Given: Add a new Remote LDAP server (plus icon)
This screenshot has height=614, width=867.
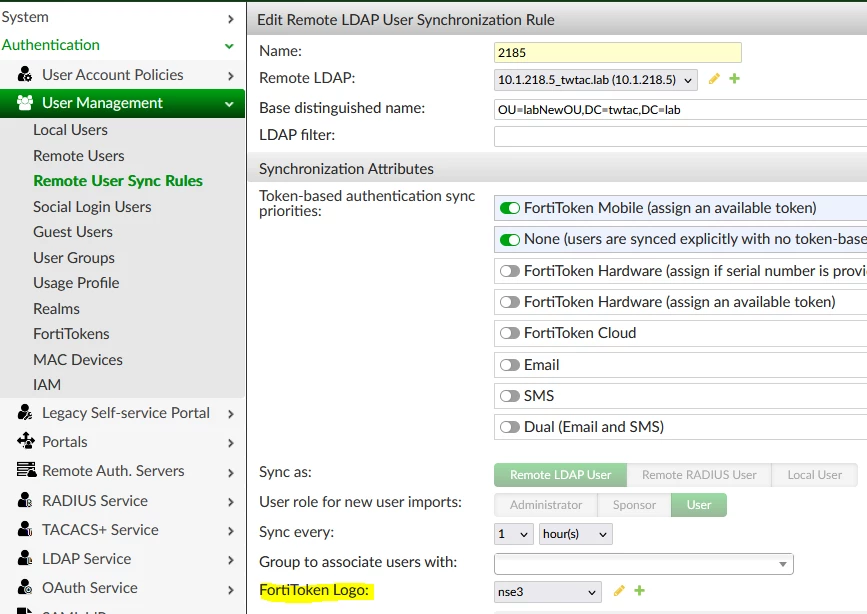Looking at the screenshot, I should coord(734,79).
